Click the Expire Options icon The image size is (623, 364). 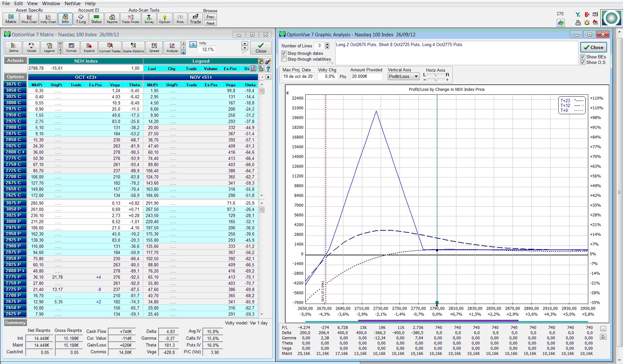click(x=133, y=48)
